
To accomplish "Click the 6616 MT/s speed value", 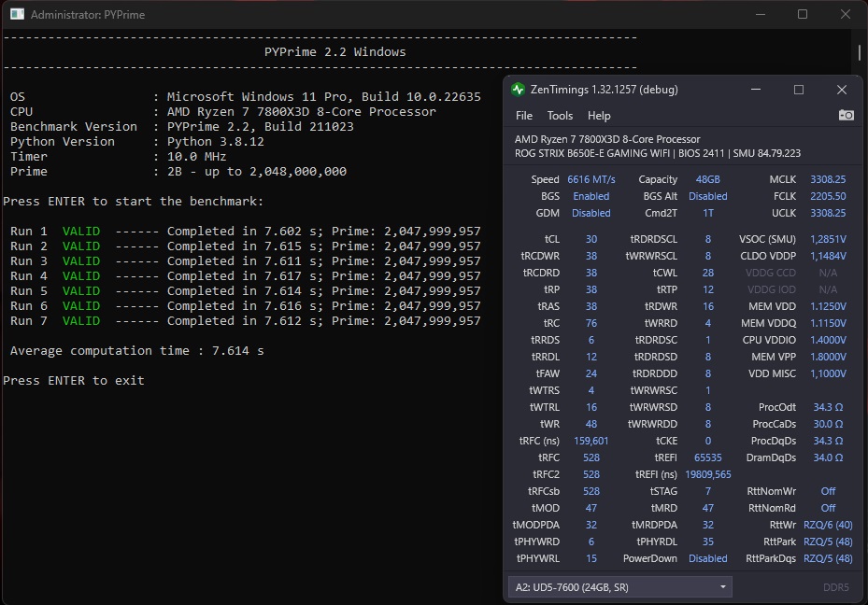I will (x=591, y=180).
